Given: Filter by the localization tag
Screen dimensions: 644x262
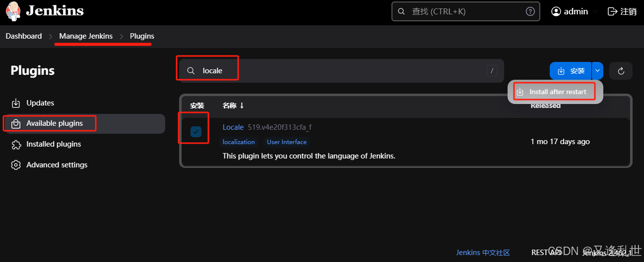Looking at the screenshot, I should (239, 142).
